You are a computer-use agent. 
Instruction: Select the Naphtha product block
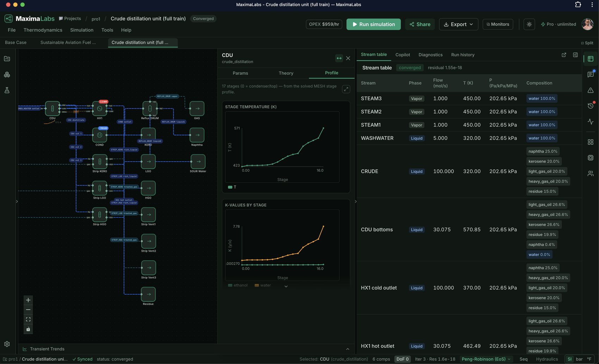197,135
